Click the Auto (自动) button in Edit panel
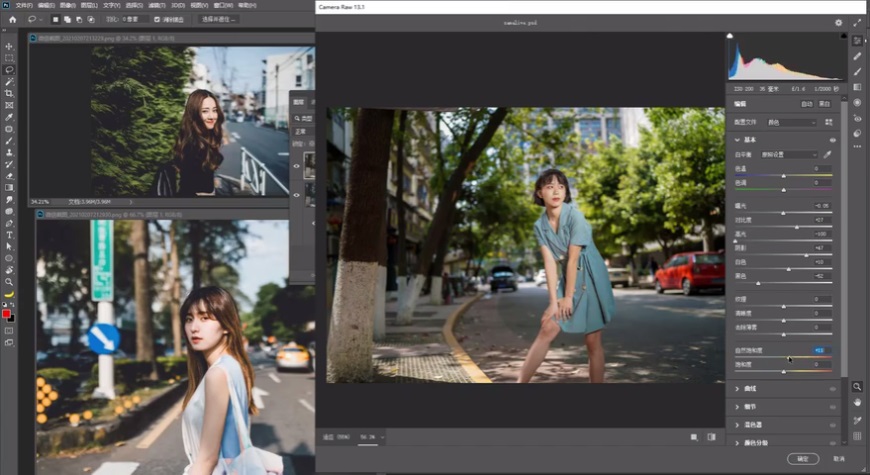Screen dimensions: 870x475 (805, 104)
